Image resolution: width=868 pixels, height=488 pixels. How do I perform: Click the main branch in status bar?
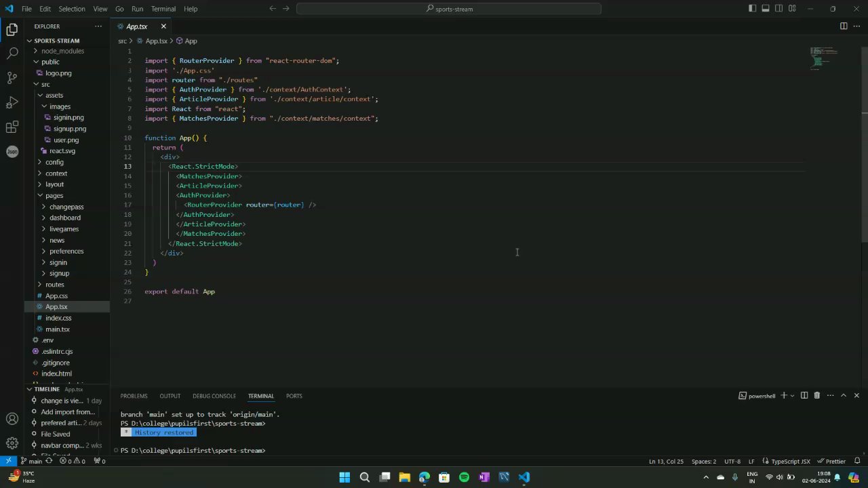[x=31, y=461]
